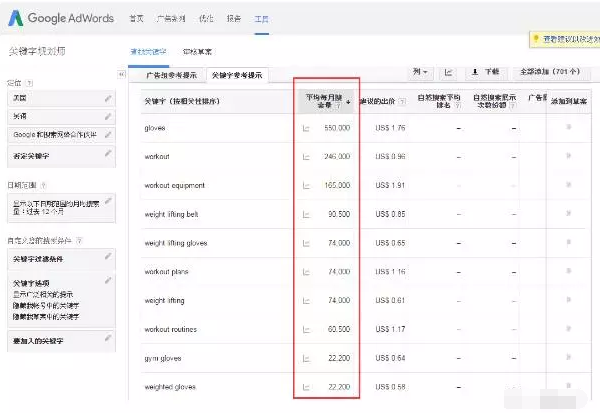The height and width of the screenshot is (413, 603).
Task: Click the trend chart icon for workout equipment
Action: tap(306, 185)
